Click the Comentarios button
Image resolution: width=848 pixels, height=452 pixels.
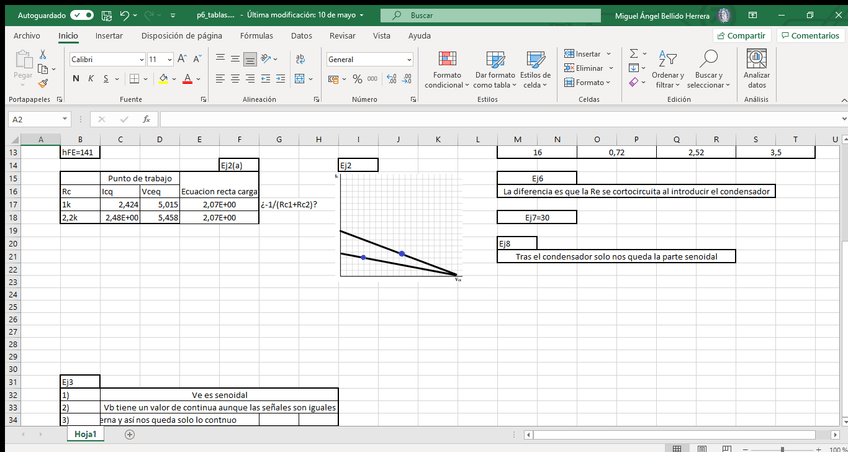point(809,35)
